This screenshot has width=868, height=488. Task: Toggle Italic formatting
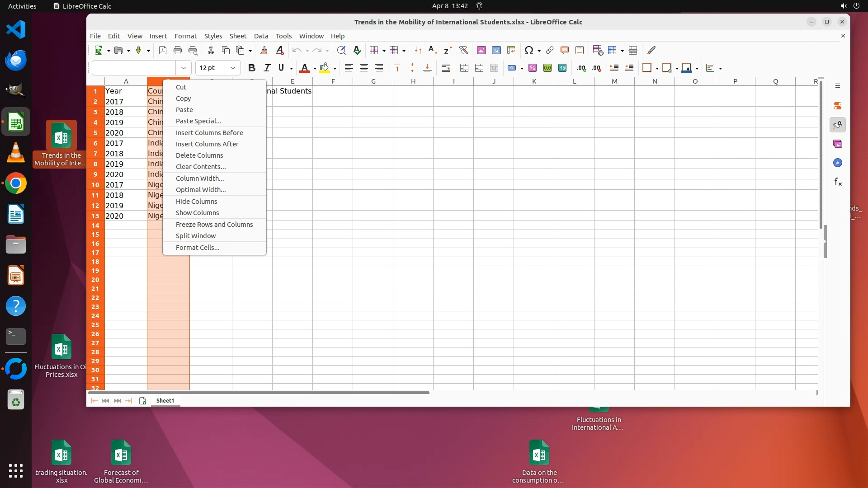(x=267, y=68)
